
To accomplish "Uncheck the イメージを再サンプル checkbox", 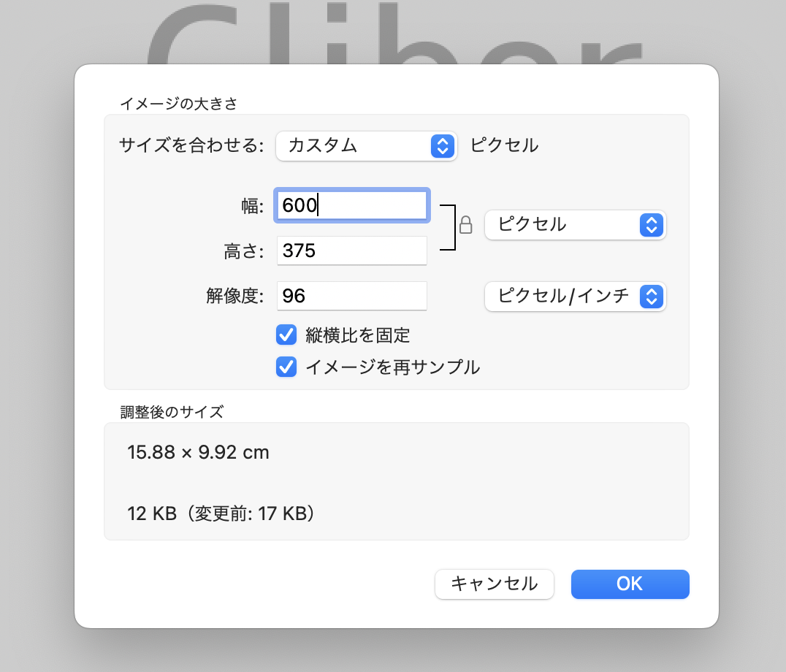I will pos(286,367).
